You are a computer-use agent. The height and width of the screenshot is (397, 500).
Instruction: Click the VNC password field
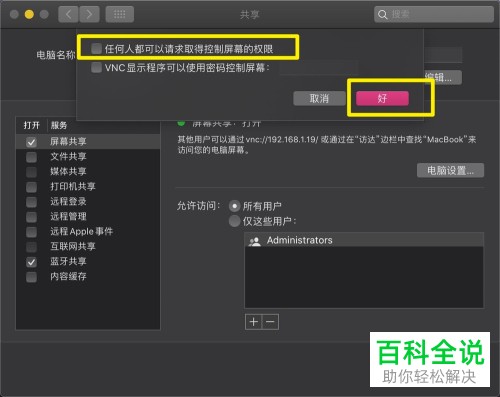point(318,68)
